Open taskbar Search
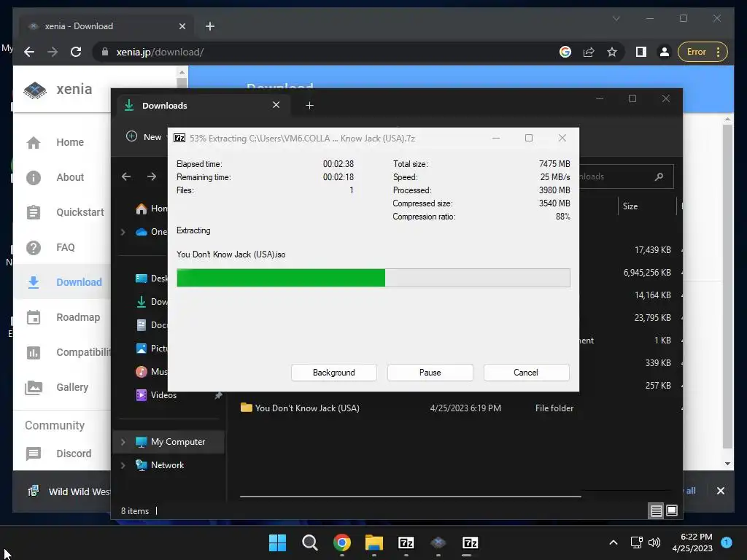This screenshot has height=560, width=747. point(309,542)
